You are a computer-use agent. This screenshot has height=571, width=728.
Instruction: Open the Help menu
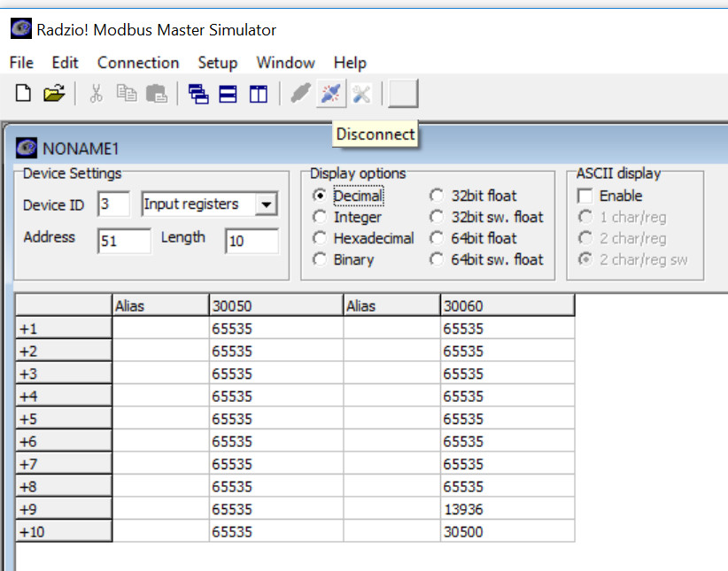point(350,63)
